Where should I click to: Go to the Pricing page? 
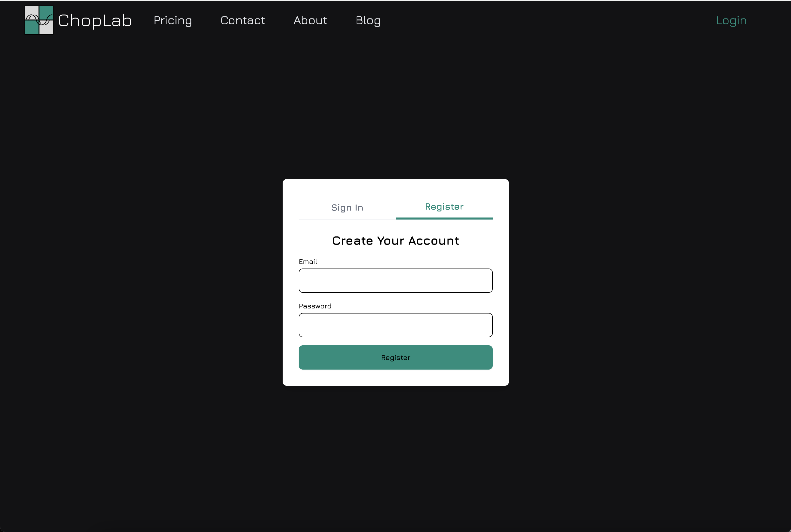[x=173, y=21]
